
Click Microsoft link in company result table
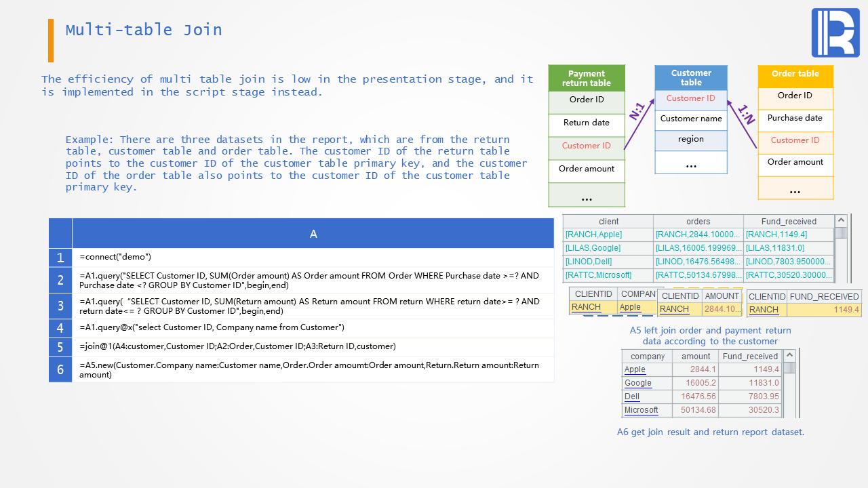coord(642,410)
